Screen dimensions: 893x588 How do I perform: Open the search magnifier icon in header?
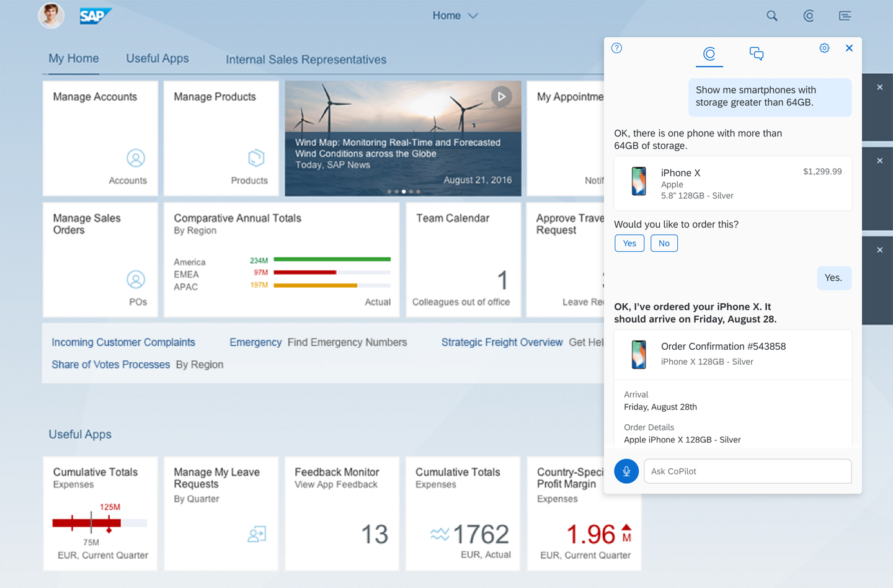click(x=772, y=16)
